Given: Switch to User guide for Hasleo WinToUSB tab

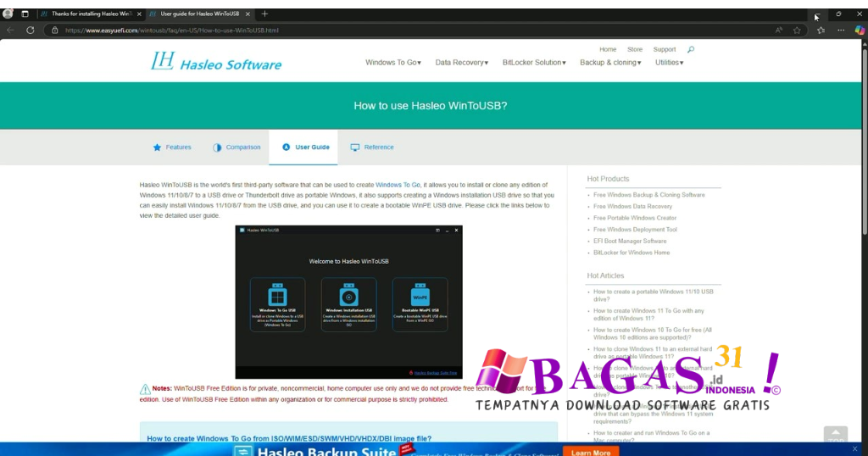Looking at the screenshot, I should pos(199,14).
